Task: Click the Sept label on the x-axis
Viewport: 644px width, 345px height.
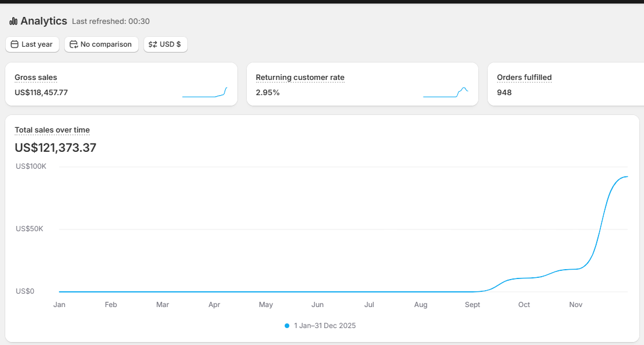Action: (x=473, y=305)
